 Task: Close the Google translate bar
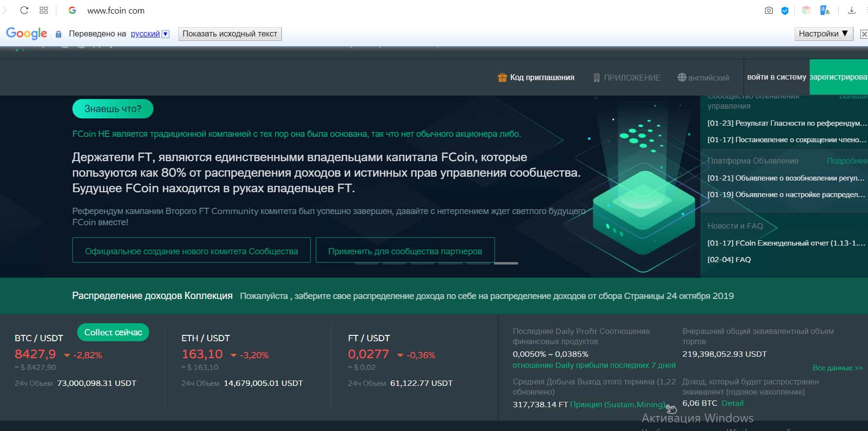(x=864, y=34)
